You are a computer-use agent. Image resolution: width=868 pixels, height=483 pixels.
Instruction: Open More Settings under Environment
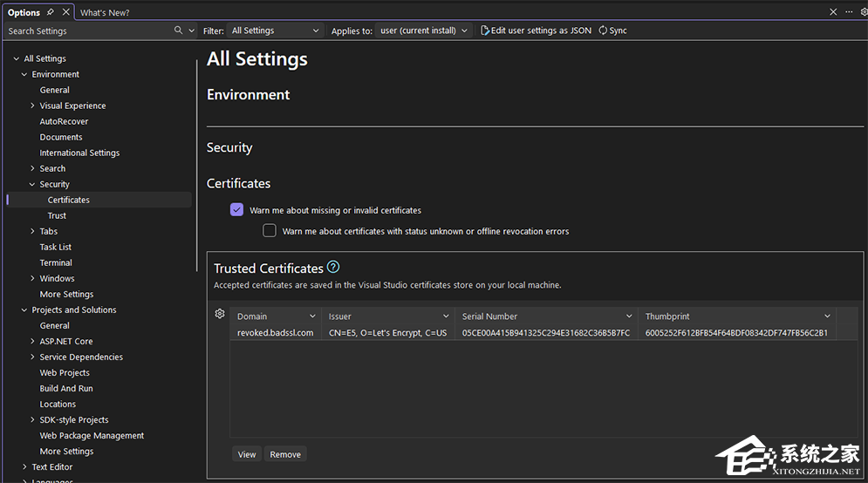pyautogui.click(x=66, y=295)
